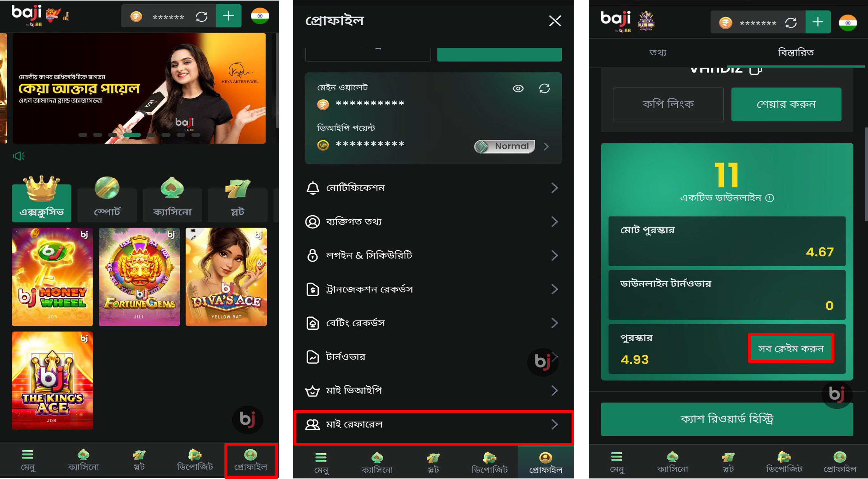868x479 pixels.
Task: Open Cash Reward History button
Action: (x=727, y=419)
